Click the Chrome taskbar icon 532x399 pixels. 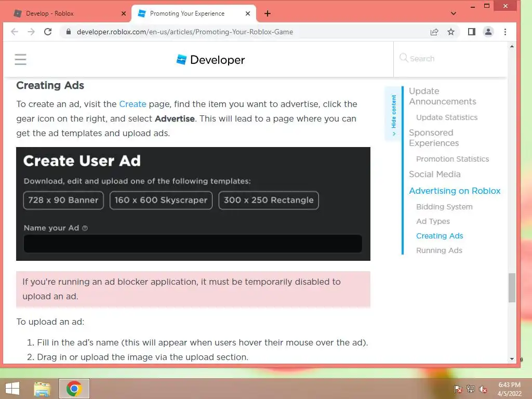(x=74, y=389)
